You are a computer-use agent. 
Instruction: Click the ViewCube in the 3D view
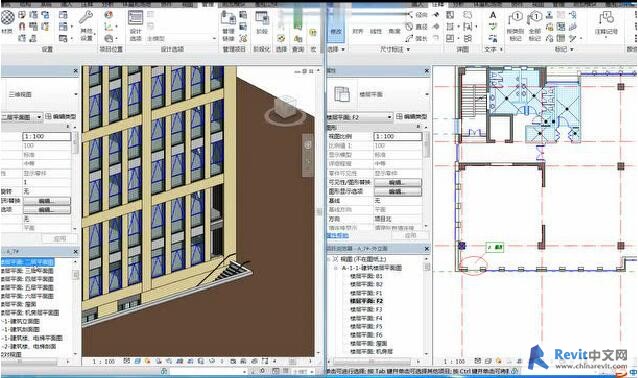click(x=285, y=107)
